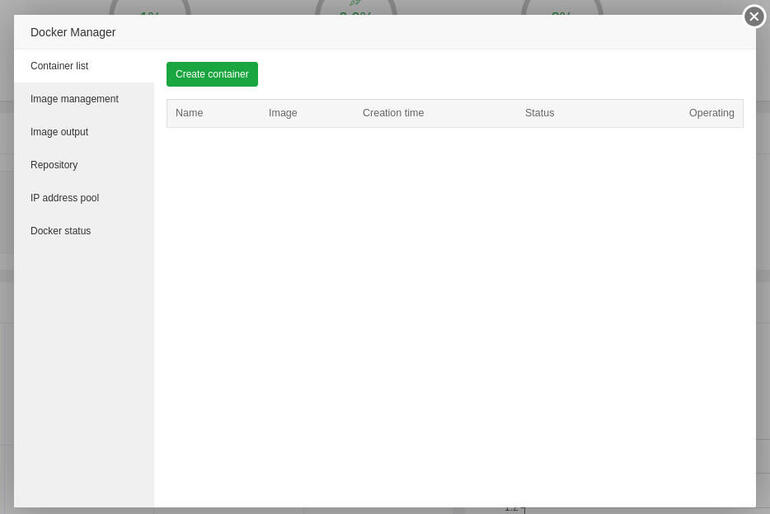This screenshot has height=514, width=770.
Task: Open the Container list tab
Action: pyautogui.click(x=84, y=66)
